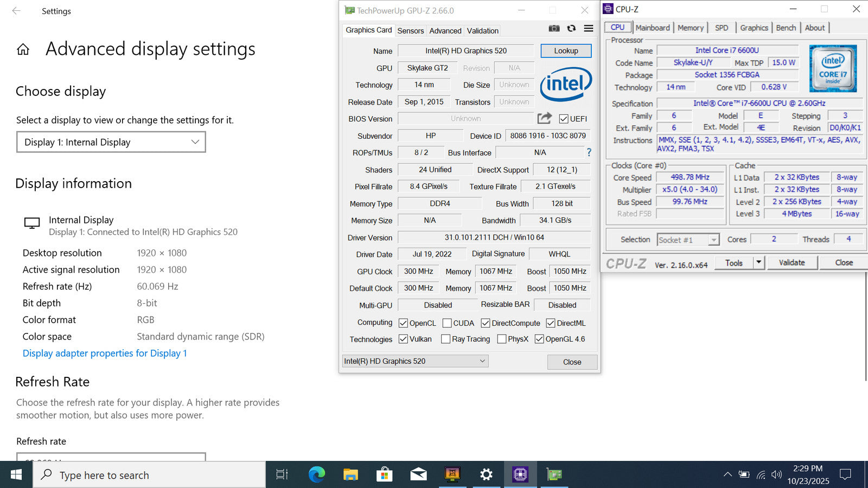Click the Lookup button in GPU-Z

pyautogui.click(x=566, y=50)
